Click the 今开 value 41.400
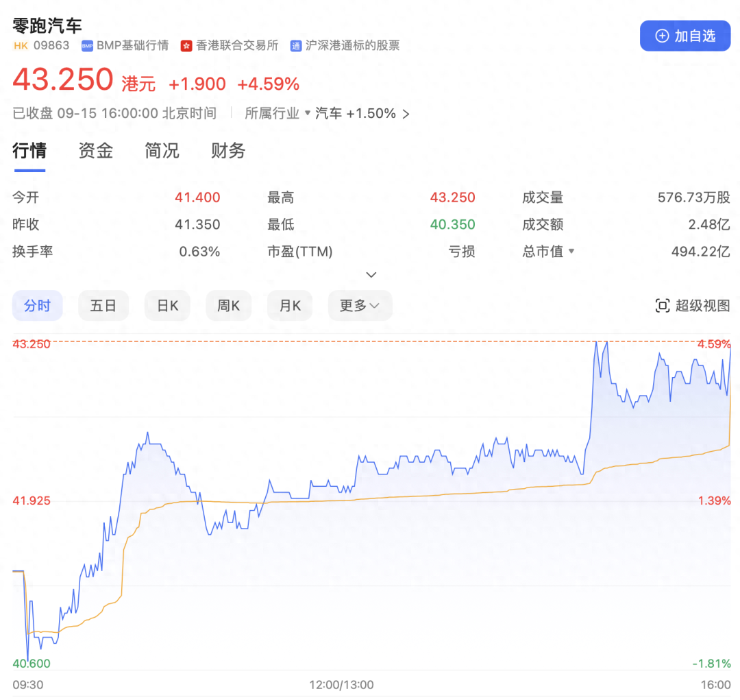Screen dimensions: 740x700 point(197,197)
